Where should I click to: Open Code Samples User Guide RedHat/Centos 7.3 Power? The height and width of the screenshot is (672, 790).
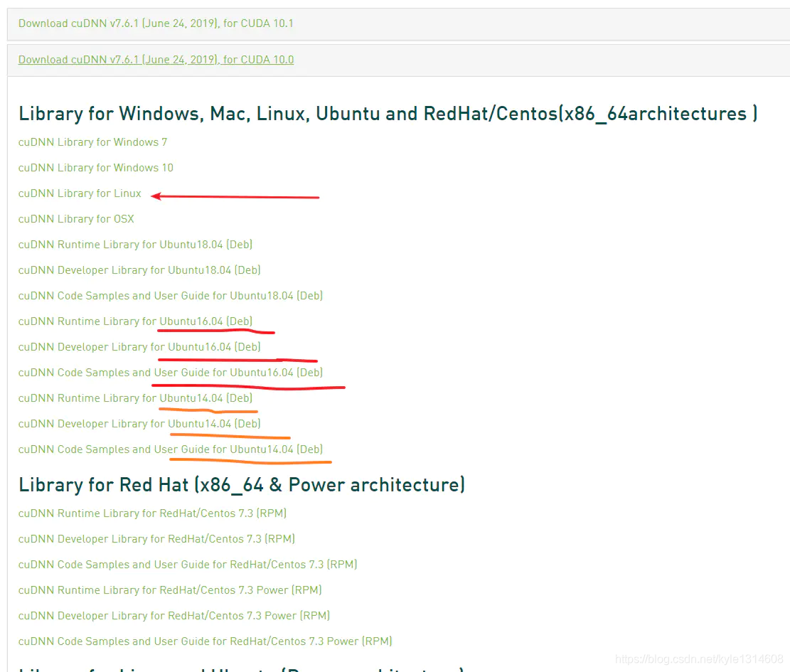(205, 641)
